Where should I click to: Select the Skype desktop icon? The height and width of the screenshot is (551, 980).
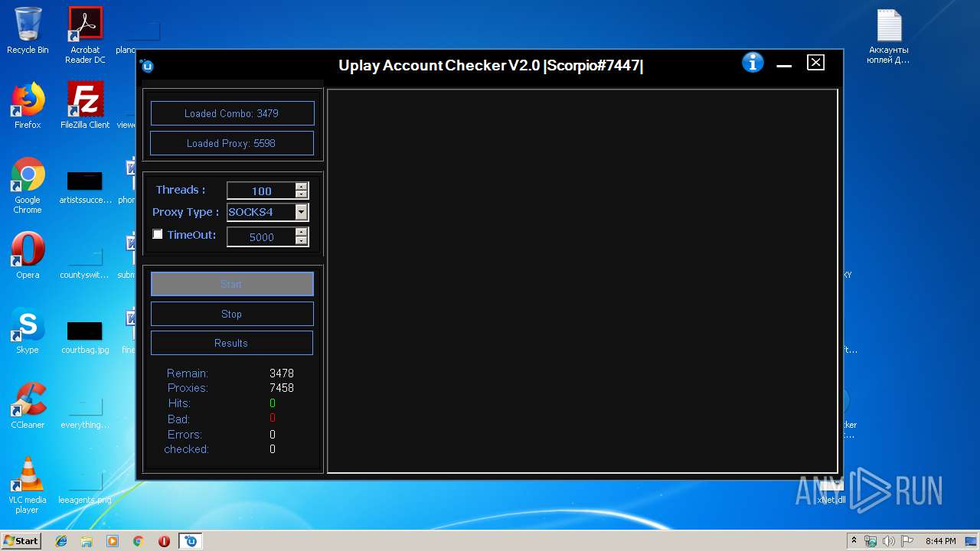click(28, 331)
